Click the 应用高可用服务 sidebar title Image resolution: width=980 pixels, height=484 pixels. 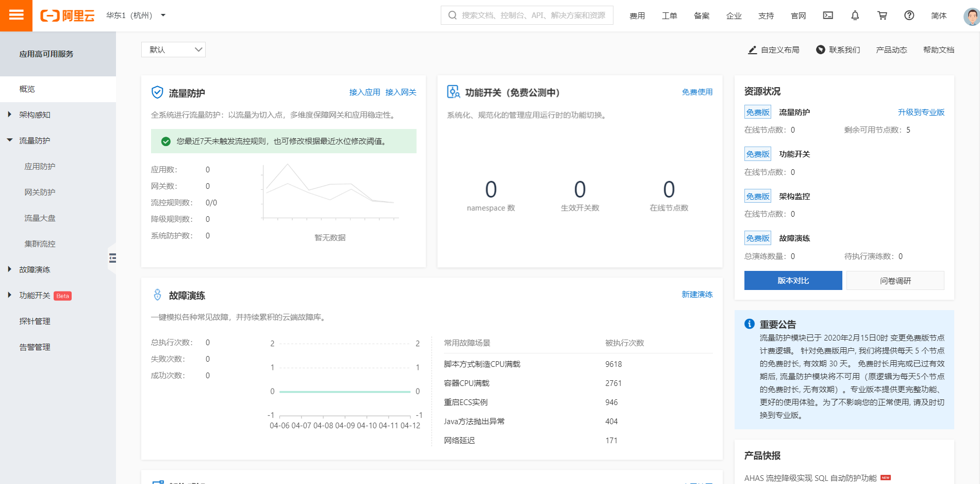(x=46, y=54)
